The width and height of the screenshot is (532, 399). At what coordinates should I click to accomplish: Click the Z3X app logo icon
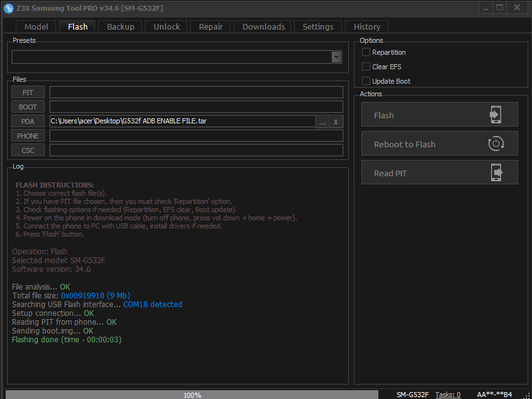[8, 8]
